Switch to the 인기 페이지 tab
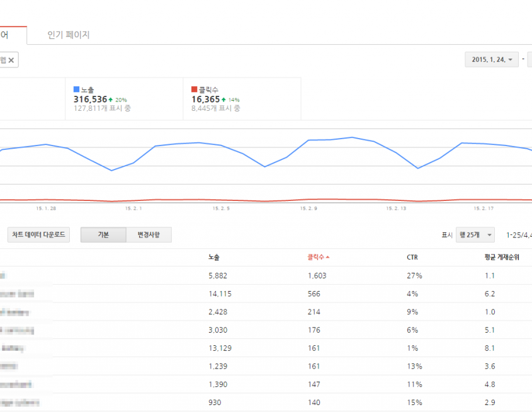The width and height of the screenshot is (532, 412). [69, 35]
